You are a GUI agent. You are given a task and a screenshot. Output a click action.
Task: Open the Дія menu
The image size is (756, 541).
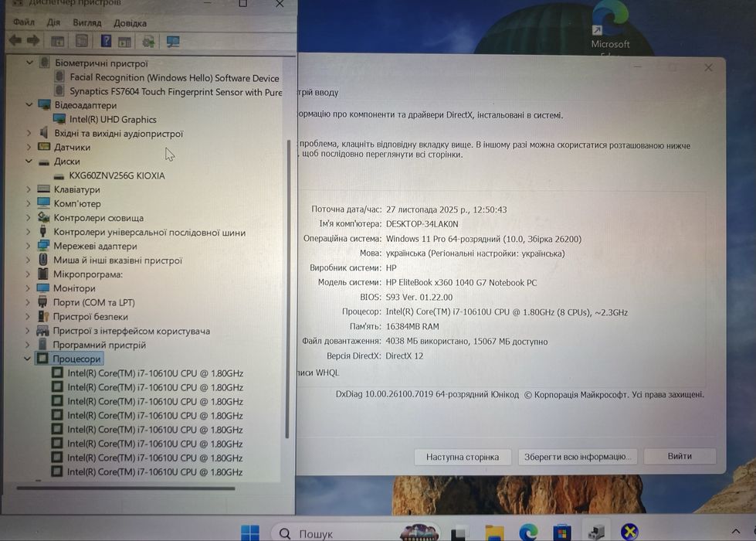pyautogui.click(x=53, y=22)
